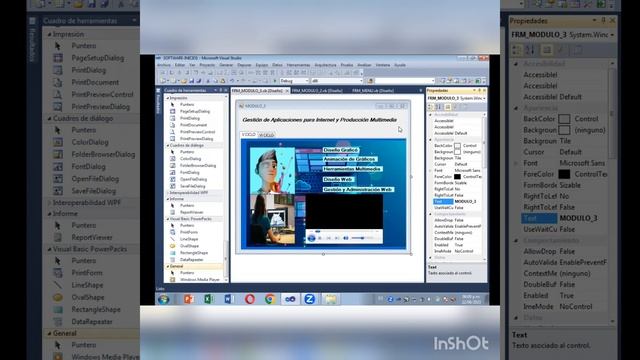This screenshot has height=360, width=640.
Task: Close the FRM_MODULO_3.vb document tab
Action: tap(287, 91)
